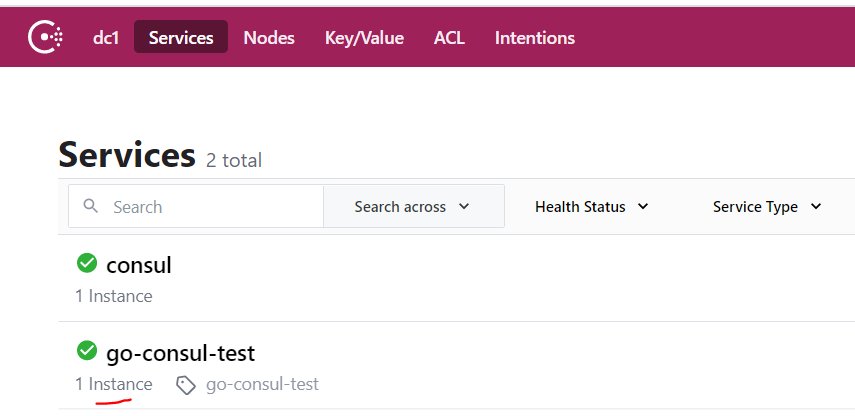Open the dc1 datacenter selector
The image size is (855, 416).
[x=107, y=38]
